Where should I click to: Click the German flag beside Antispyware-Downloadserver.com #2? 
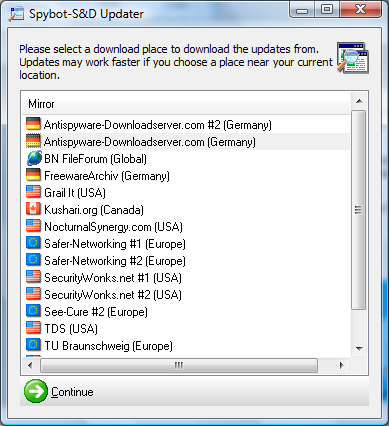pos(33,124)
